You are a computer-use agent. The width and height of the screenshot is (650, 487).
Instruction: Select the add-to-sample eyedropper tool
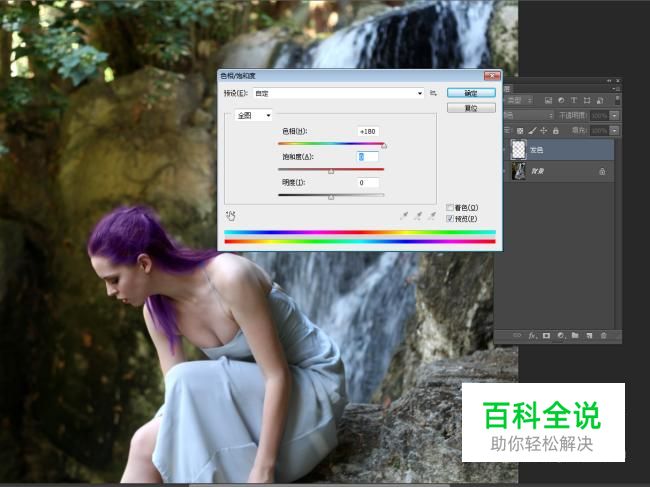[418, 216]
